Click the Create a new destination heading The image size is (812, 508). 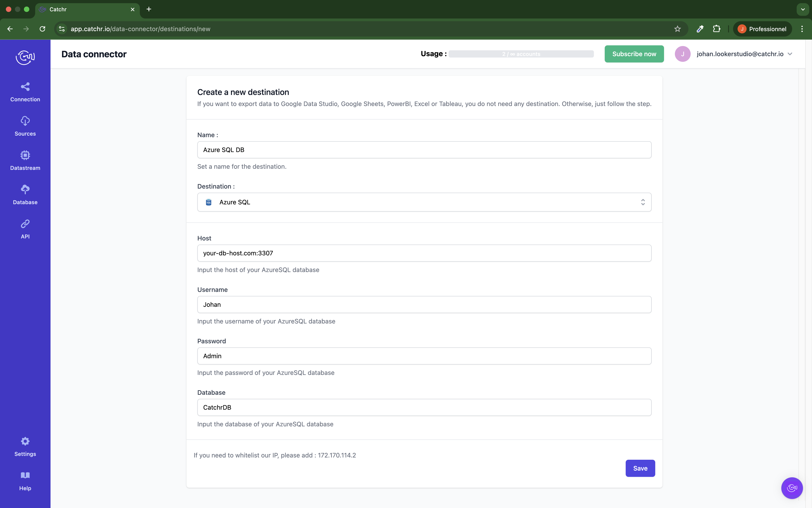243,92
